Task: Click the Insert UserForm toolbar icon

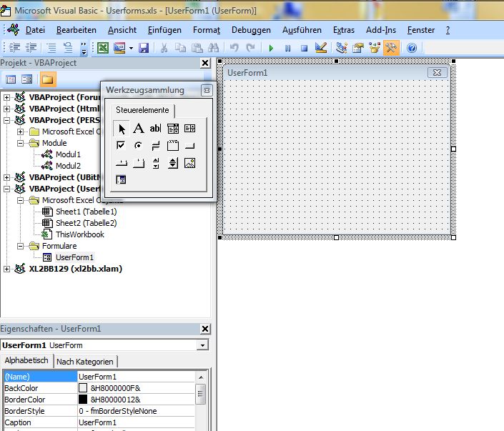Action: pos(119,48)
